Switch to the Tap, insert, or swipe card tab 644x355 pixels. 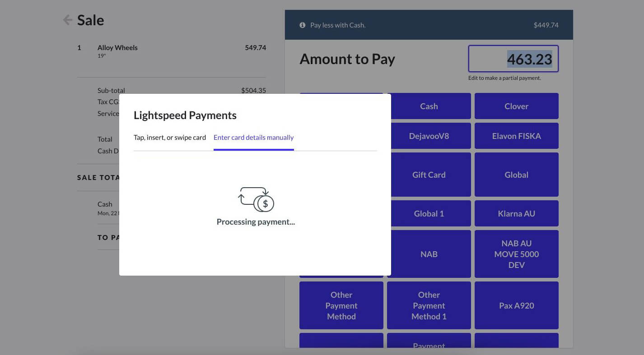(170, 137)
